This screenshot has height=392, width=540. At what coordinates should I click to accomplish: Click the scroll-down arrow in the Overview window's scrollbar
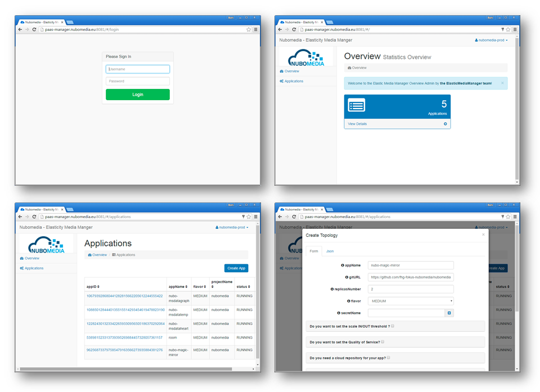[517, 182]
